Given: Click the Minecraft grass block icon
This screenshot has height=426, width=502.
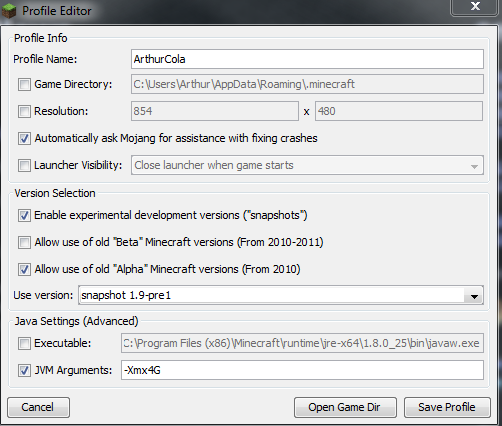Looking at the screenshot, I should click(x=9, y=11).
